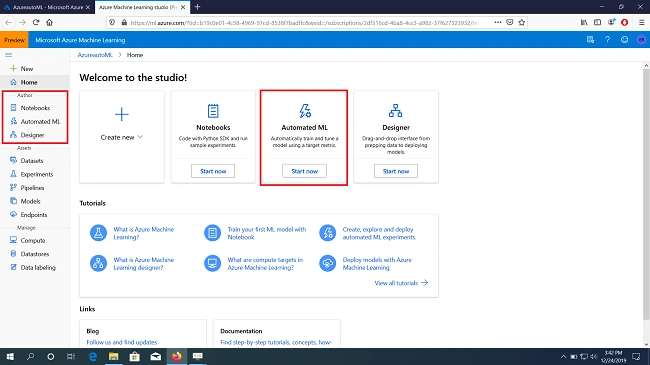Click the monitor icon beside 'What are compute targets'

click(213, 263)
